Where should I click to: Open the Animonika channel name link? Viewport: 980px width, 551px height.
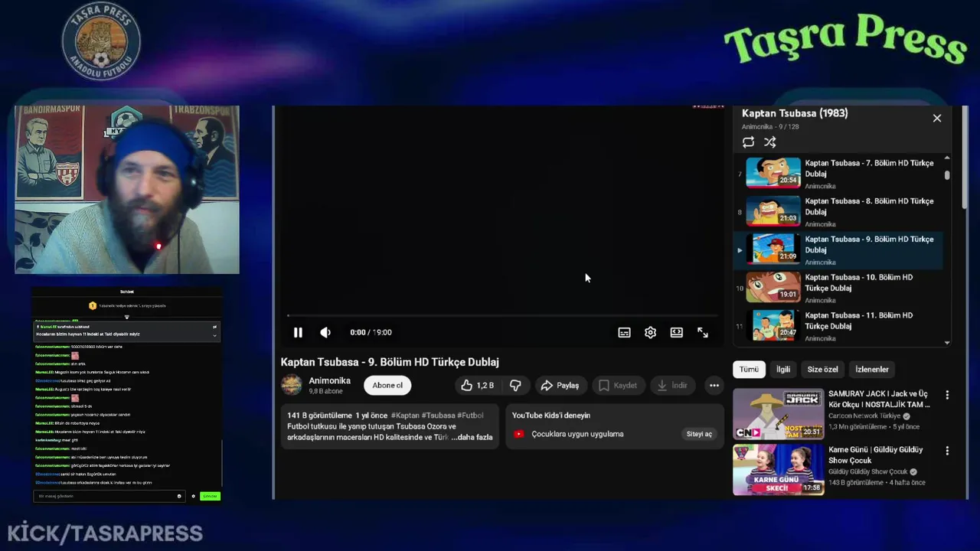point(329,380)
